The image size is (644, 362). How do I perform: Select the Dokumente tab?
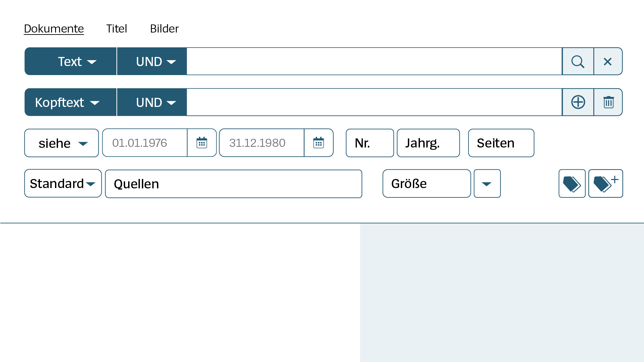tap(54, 28)
